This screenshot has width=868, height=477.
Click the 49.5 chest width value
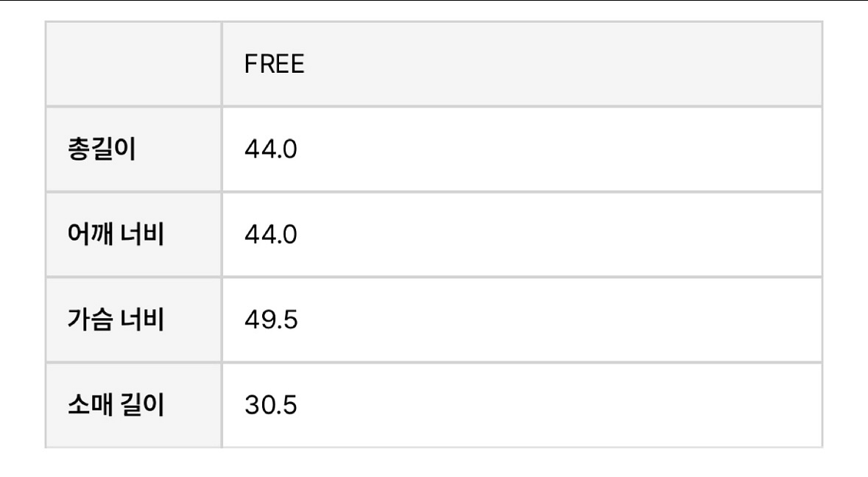271,320
